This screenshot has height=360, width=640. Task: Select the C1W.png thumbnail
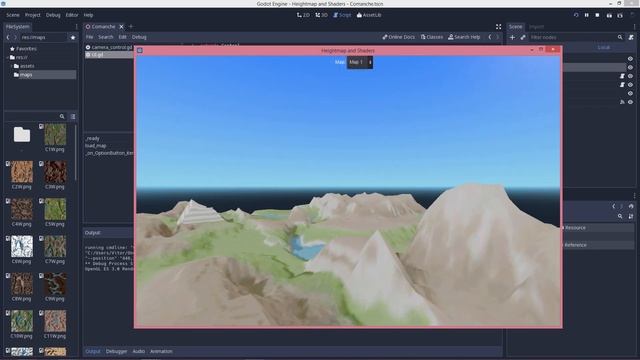[55, 135]
